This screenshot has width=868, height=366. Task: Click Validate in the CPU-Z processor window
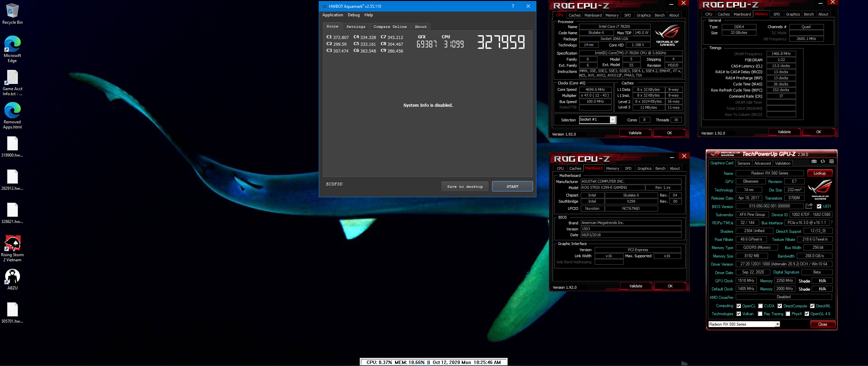[635, 133]
